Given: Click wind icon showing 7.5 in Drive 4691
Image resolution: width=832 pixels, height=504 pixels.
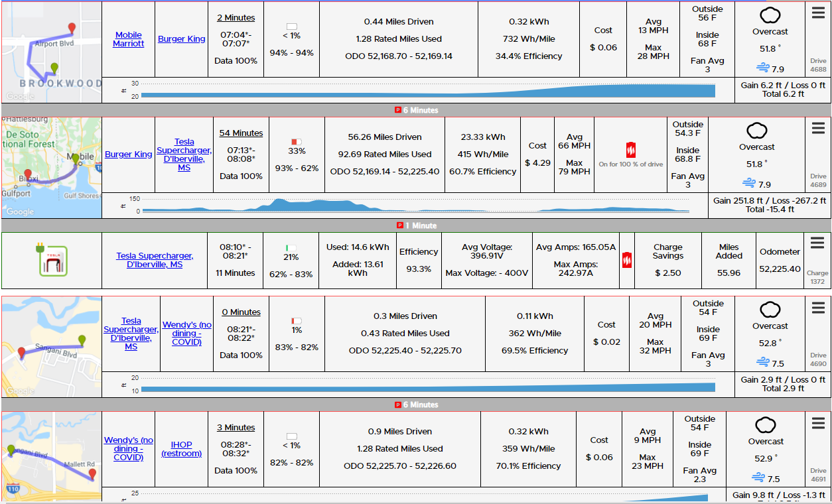Looking at the screenshot, I should click(x=758, y=477).
